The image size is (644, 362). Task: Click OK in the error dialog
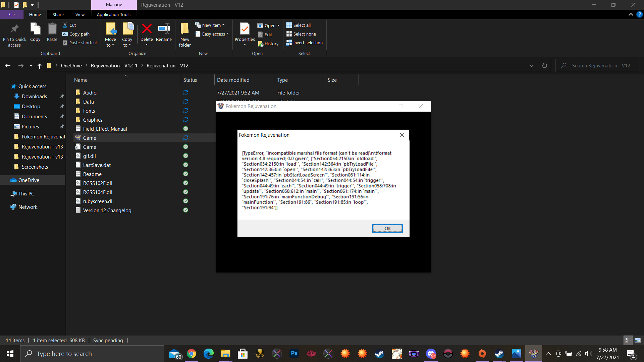[387, 228]
